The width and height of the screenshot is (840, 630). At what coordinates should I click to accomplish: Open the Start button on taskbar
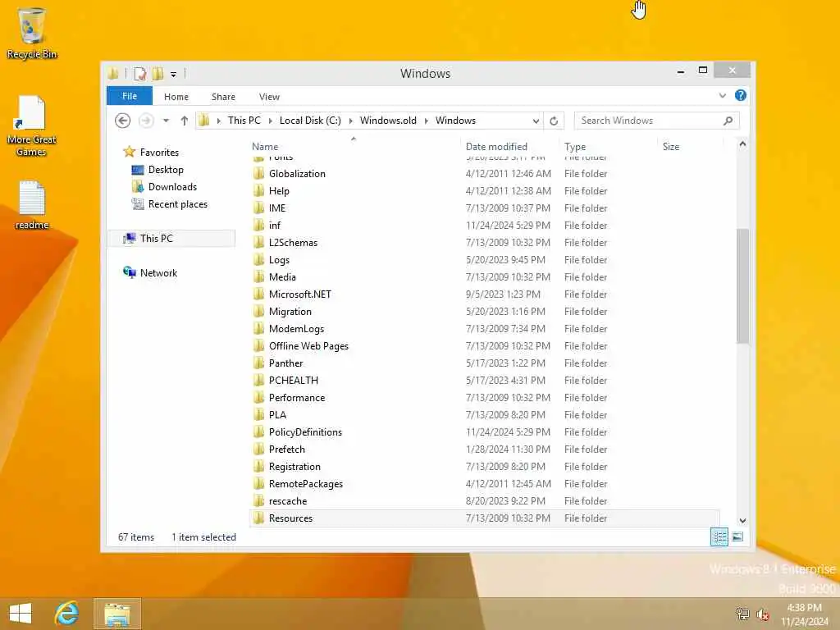tap(21, 614)
